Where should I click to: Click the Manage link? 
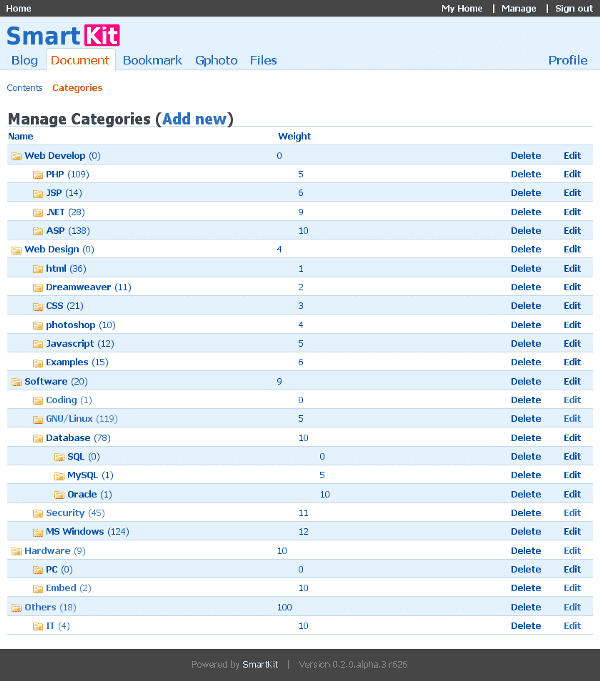[x=518, y=8]
